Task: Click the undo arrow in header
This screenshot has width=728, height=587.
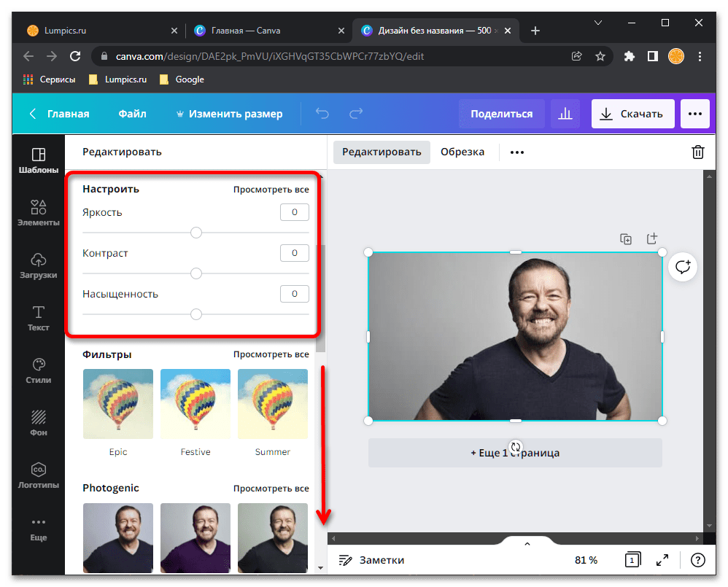Action: pyautogui.click(x=322, y=114)
